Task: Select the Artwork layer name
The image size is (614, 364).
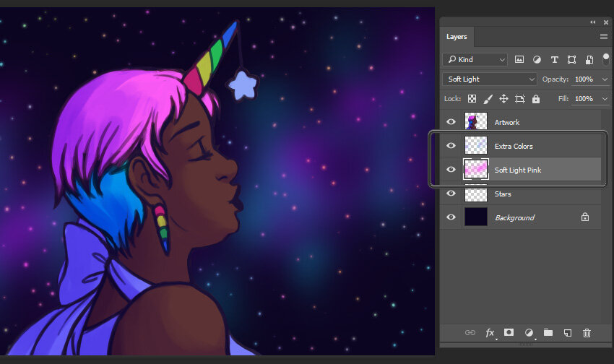Action: click(507, 122)
